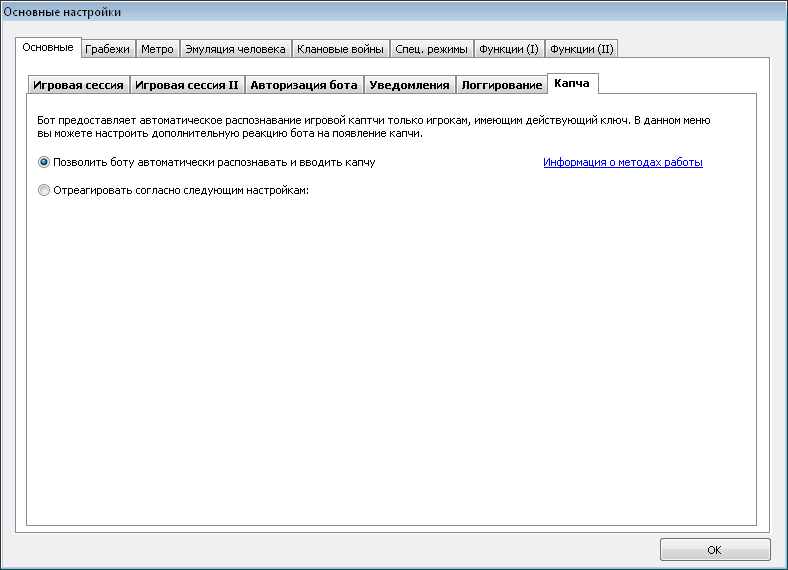Select the top-level Основные tab
788x570 pixels.
pyautogui.click(x=48, y=48)
